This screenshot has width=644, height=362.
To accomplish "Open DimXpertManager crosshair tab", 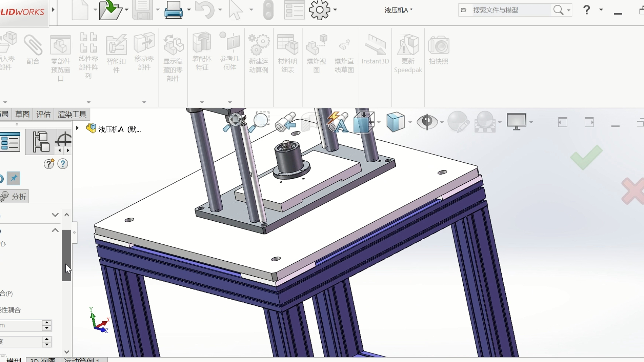I will 63,139.
